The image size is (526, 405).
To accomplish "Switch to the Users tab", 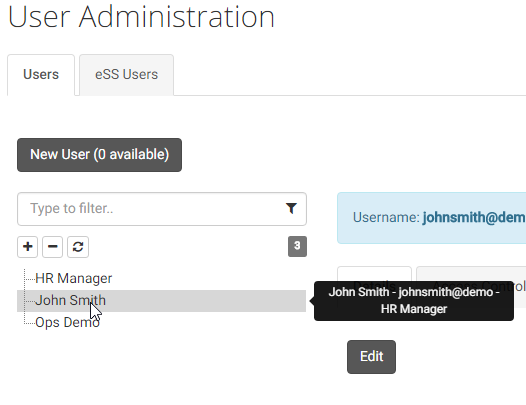I will [41, 75].
